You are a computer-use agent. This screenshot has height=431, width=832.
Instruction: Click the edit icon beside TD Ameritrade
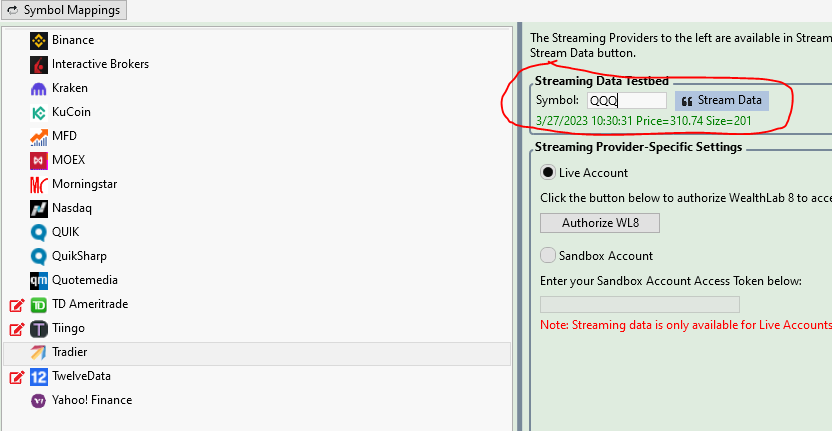[16, 305]
